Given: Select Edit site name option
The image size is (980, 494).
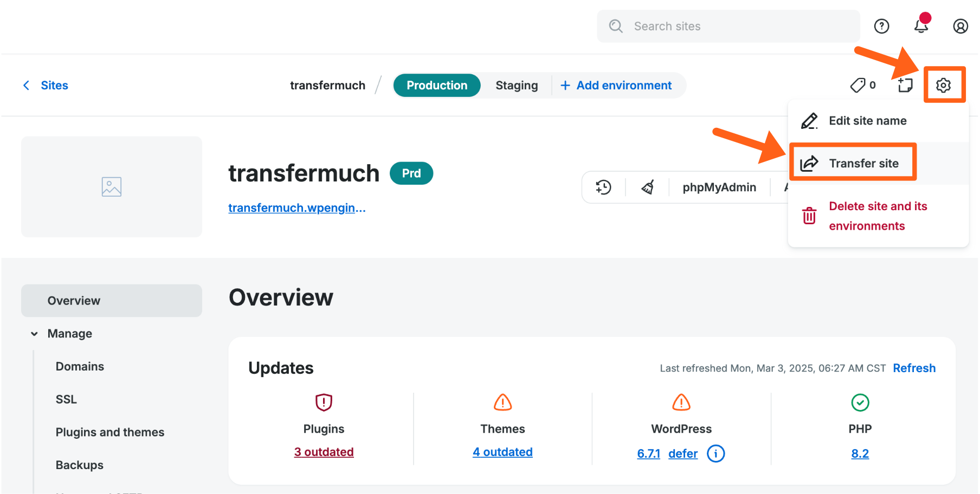Looking at the screenshot, I should pos(867,120).
